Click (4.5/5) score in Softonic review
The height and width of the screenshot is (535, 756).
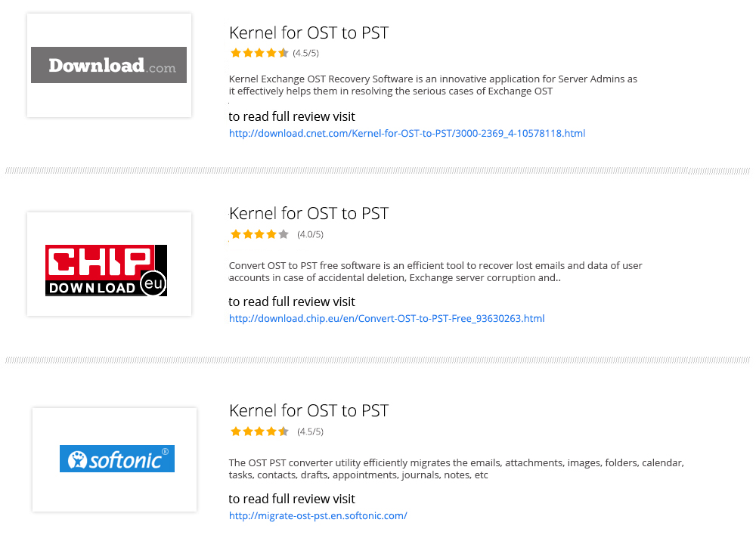click(310, 431)
